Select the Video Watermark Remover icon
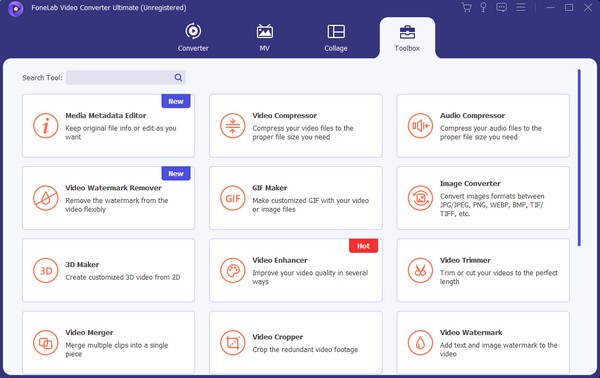 point(46,198)
